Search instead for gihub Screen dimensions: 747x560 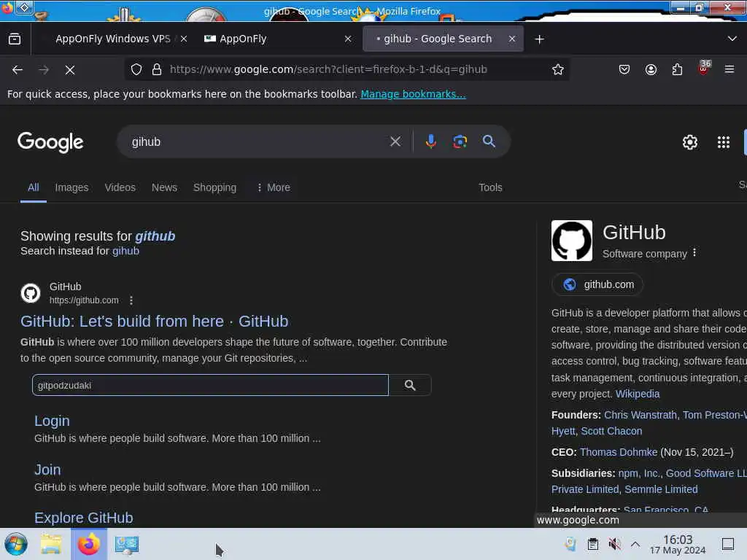click(x=125, y=251)
